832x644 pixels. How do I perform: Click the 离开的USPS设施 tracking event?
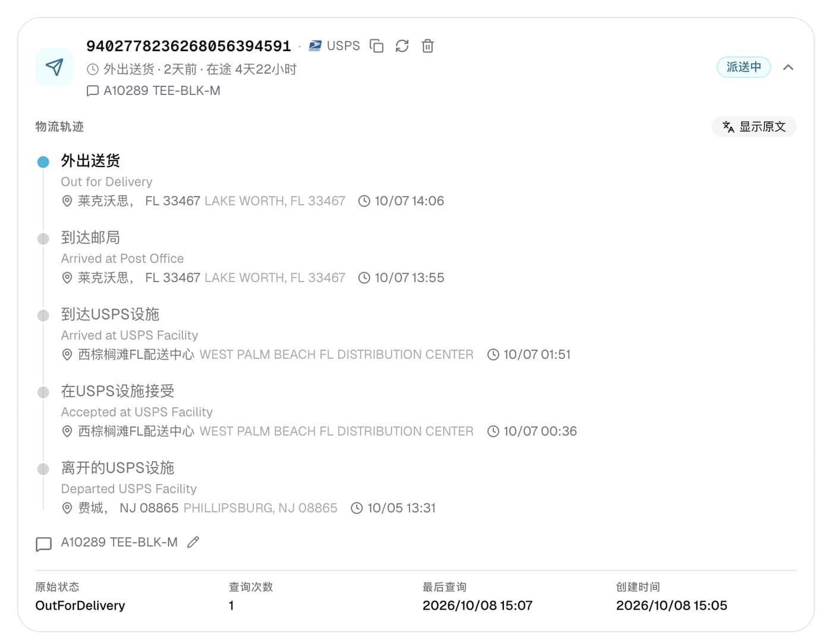[118, 468]
